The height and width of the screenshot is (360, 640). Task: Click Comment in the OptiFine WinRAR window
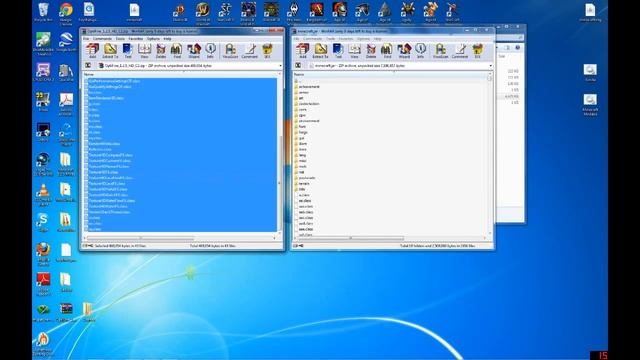click(249, 51)
